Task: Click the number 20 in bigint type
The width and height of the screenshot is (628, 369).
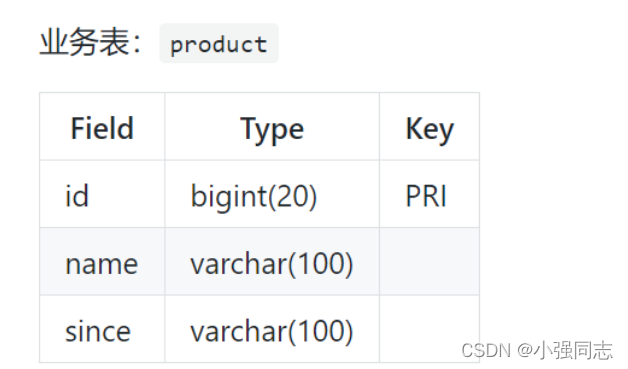Action: tap(292, 196)
